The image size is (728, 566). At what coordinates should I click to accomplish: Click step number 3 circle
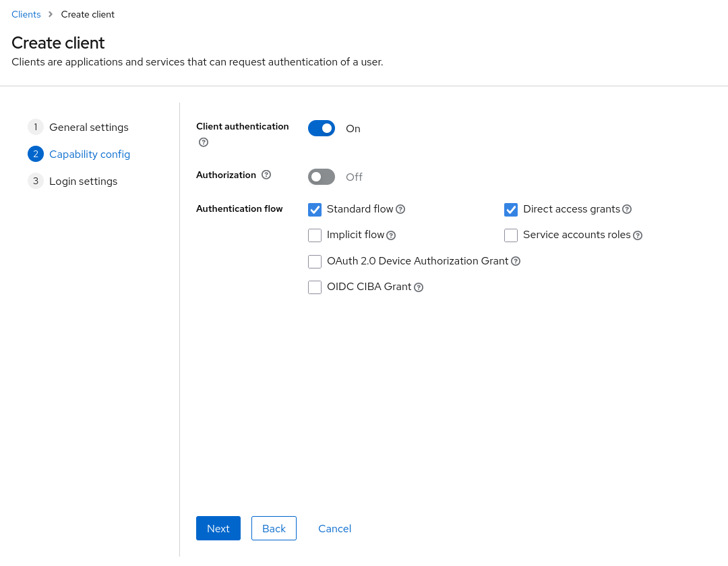36,181
